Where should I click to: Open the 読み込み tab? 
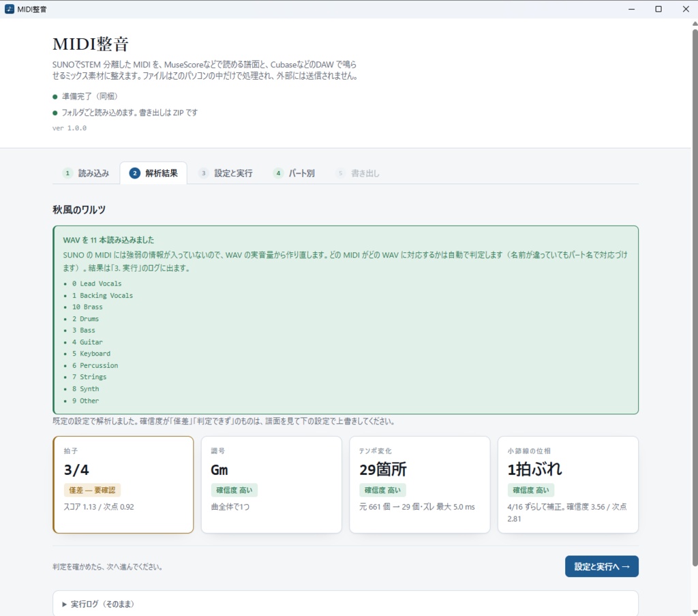point(87,173)
